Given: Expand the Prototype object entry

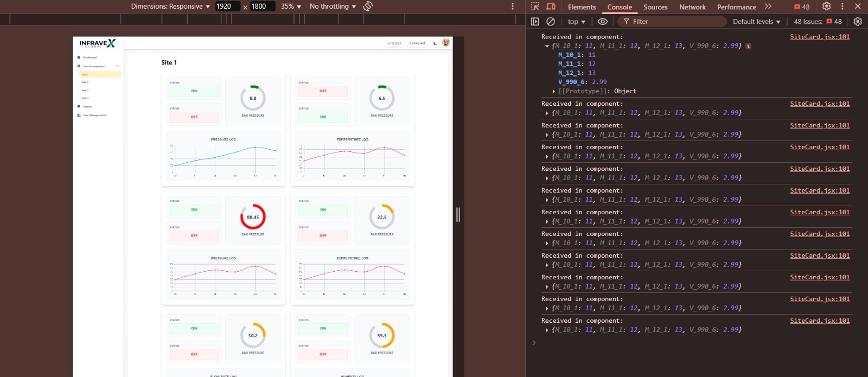Looking at the screenshot, I should (554, 91).
